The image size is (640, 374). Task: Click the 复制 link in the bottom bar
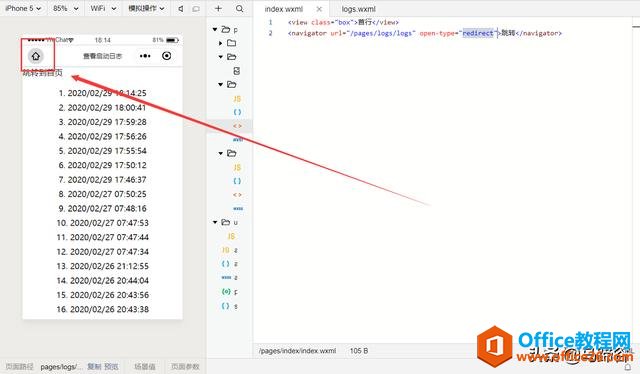[x=94, y=367]
